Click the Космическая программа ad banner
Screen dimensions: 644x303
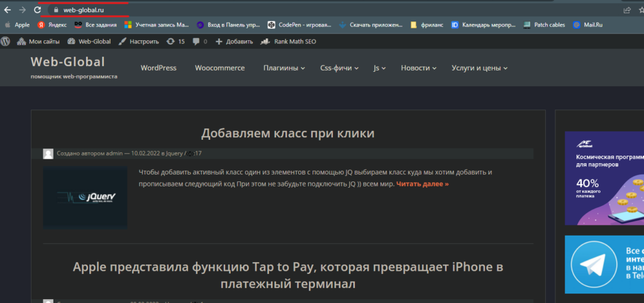[604, 178]
